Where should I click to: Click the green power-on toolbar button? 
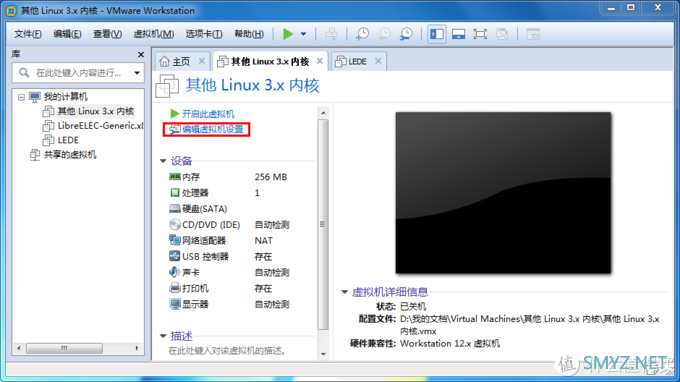(x=288, y=34)
